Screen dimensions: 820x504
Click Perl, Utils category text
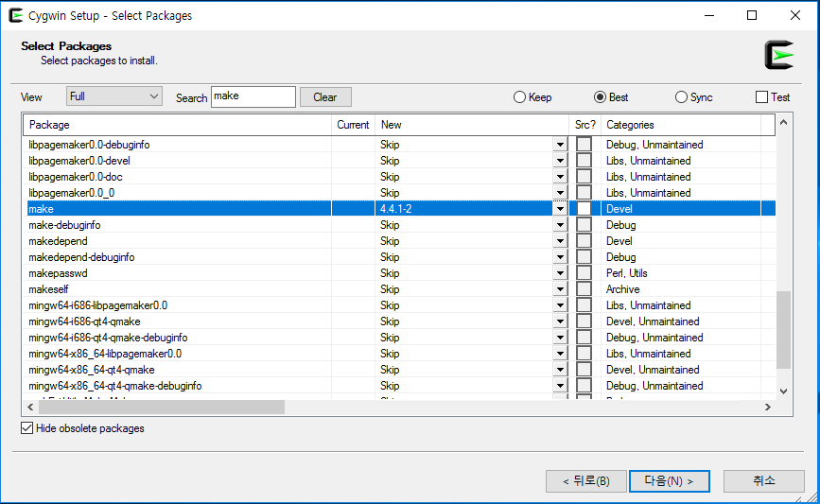[x=626, y=273]
